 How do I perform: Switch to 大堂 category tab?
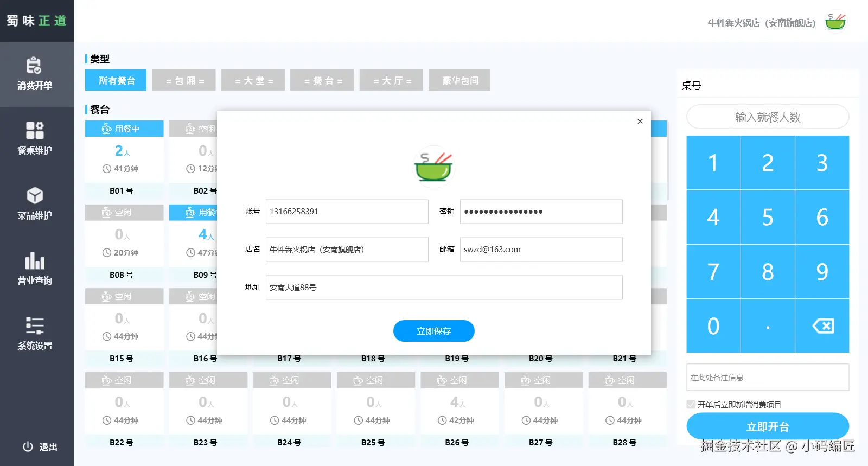(x=253, y=80)
